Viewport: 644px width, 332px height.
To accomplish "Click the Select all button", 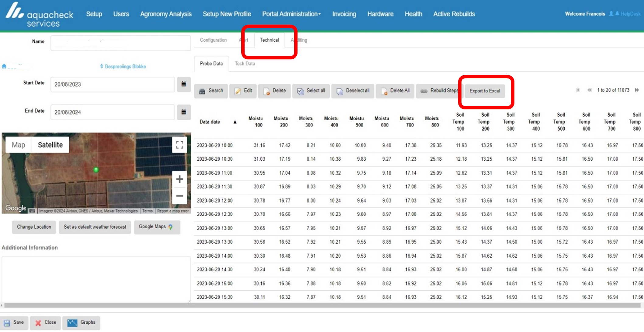I will tap(311, 91).
